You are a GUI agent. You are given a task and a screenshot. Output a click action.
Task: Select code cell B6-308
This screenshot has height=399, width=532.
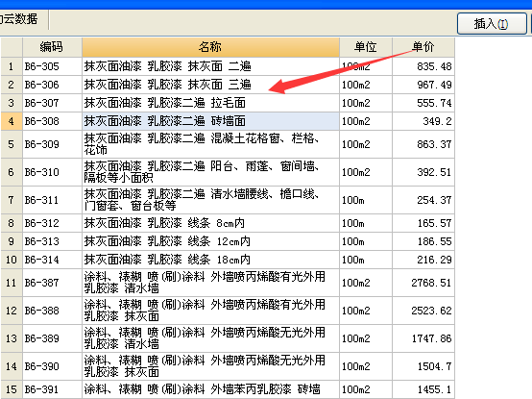tap(52, 121)
